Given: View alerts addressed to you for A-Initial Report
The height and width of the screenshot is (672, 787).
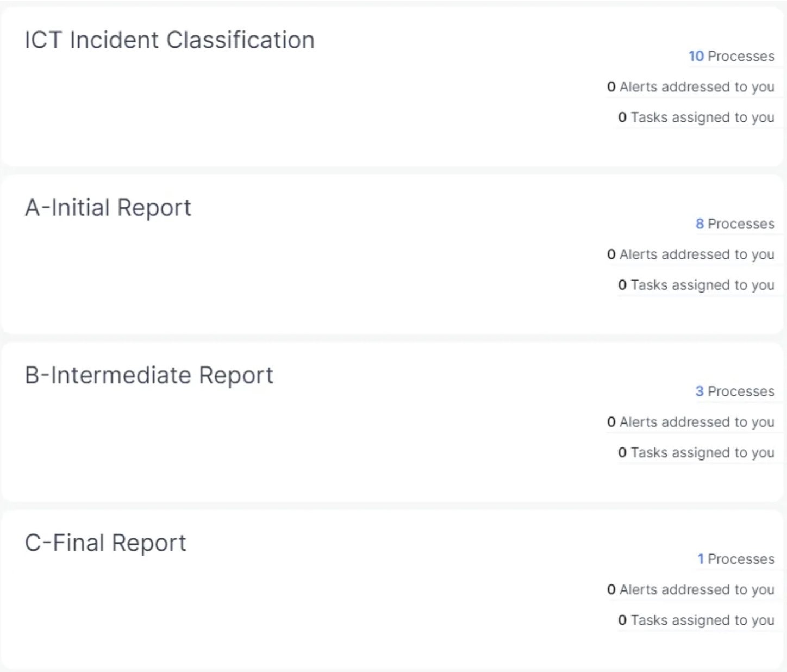Looking at the screenshot, I should [x=690, y=254].
